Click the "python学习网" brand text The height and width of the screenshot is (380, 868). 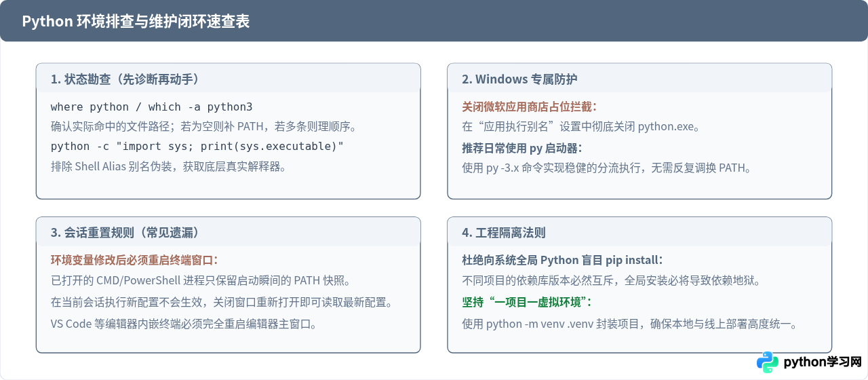pyautogui.click(x=822, y=362)
